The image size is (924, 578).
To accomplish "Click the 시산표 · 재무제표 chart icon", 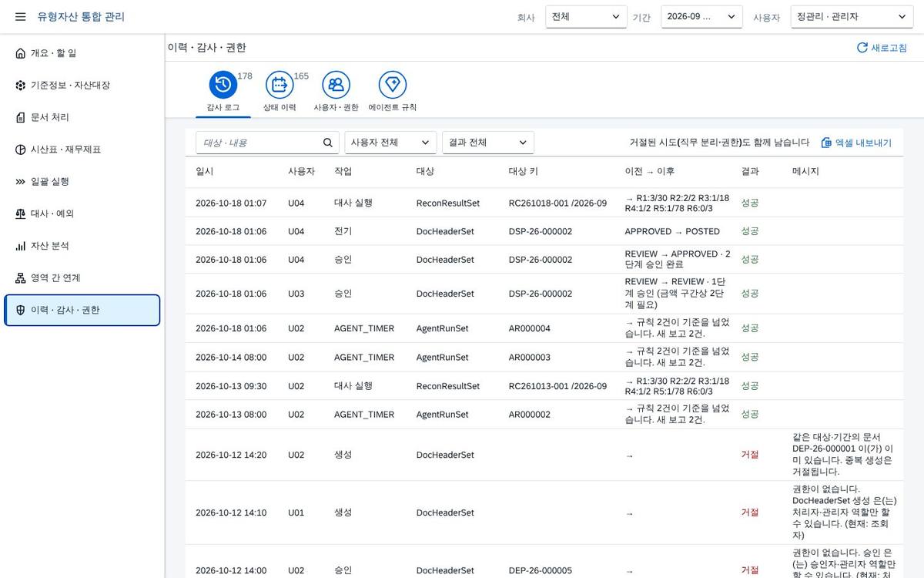I will tap(21, 150).
